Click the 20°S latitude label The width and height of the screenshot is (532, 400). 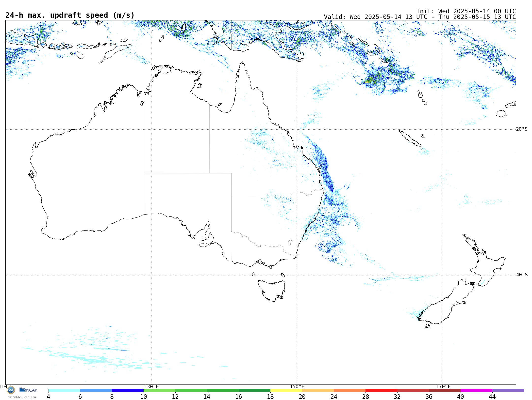point(522,129)
